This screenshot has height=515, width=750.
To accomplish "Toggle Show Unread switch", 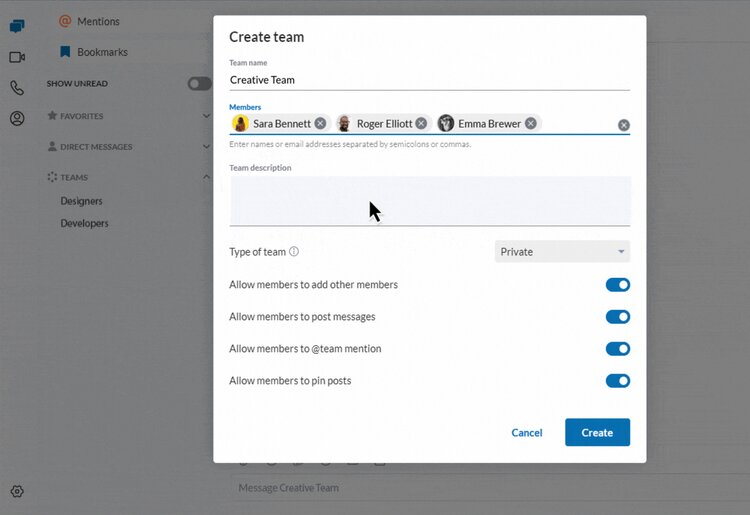I will pyautogui.click(x=199, y=84).
